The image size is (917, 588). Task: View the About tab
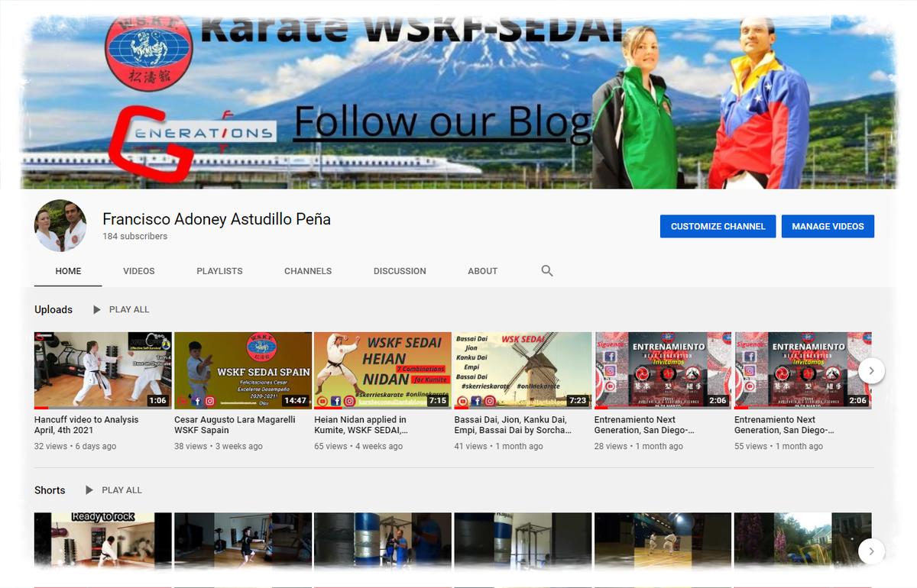pyautogui.click(x=482, y=271)
